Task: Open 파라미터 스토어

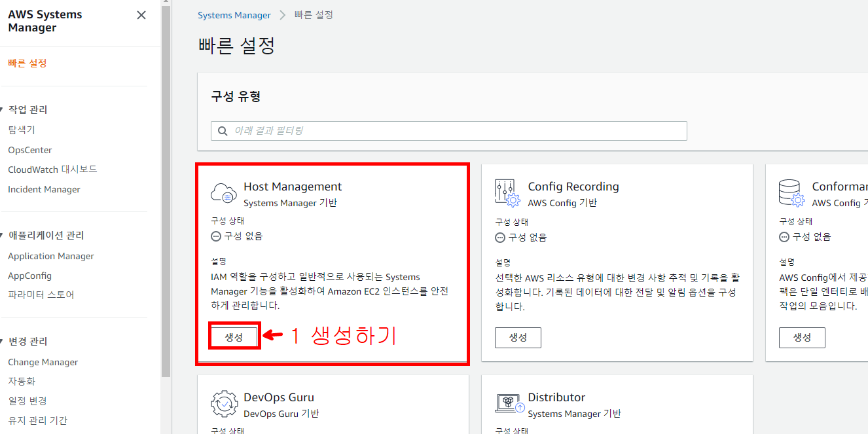Action: pos(41,295)
